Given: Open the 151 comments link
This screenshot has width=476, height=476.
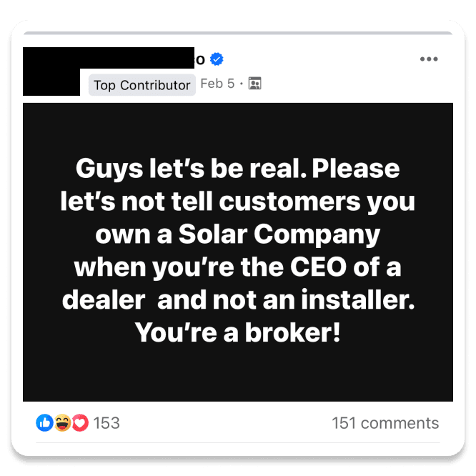Looking at the screenshot, I should pos(385,423).
